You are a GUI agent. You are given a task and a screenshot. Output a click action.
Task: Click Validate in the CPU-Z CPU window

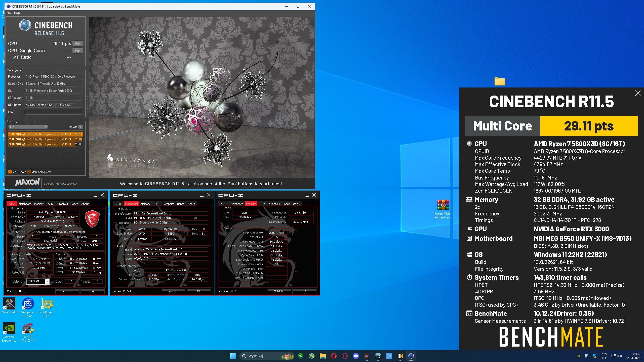[67, 291]
